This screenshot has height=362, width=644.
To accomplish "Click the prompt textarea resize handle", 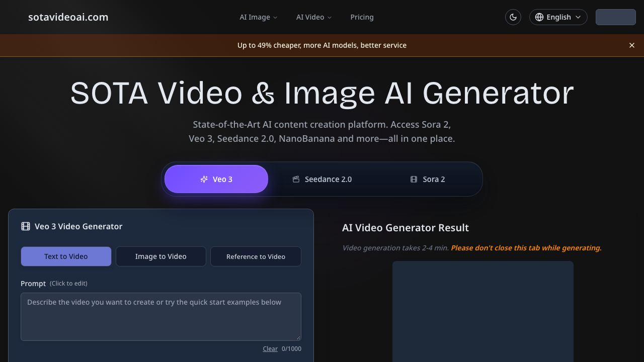I will click(298, 338).
